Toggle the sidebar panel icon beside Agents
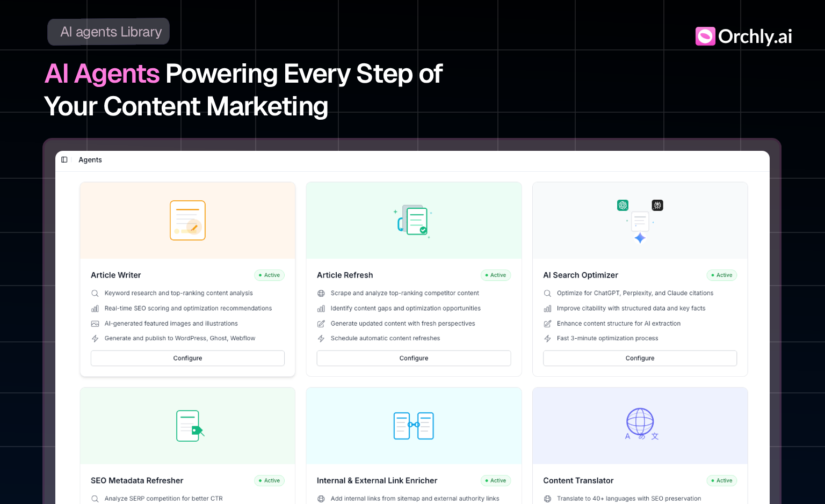 coord(64,159)
